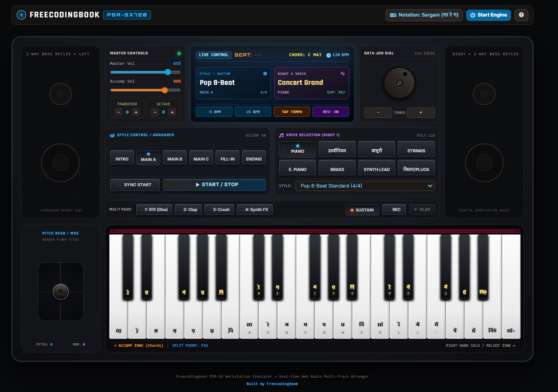
Task: Click the Style Control arranger icon
Action: coord(112,135)
